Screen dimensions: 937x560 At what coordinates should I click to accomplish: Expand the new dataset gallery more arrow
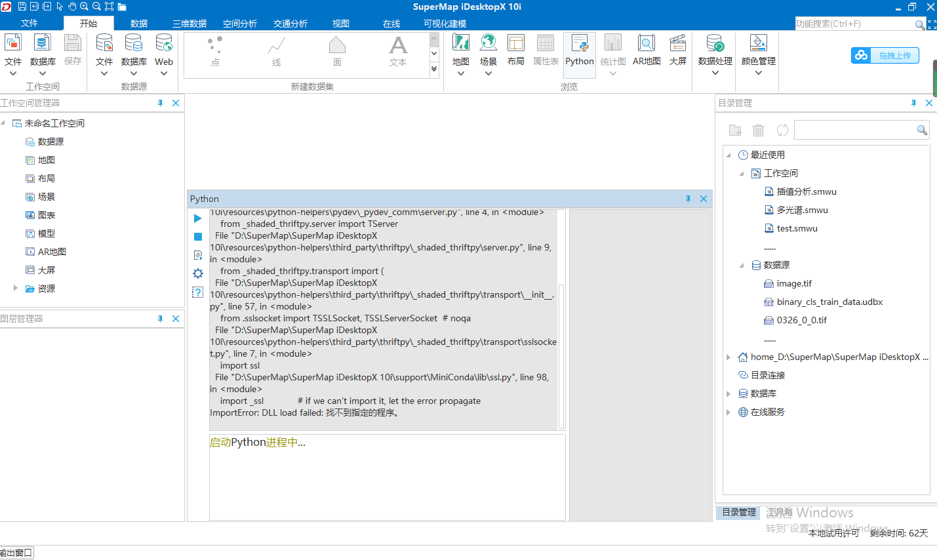434,69
